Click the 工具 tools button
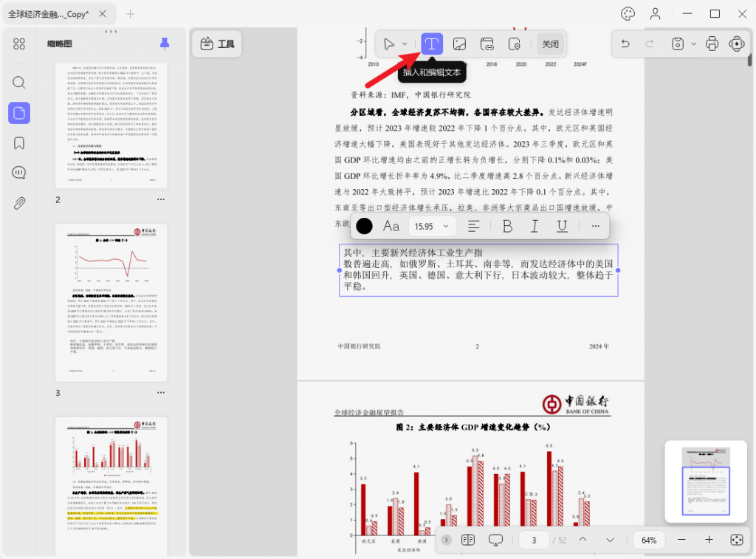 click(217, 44)
